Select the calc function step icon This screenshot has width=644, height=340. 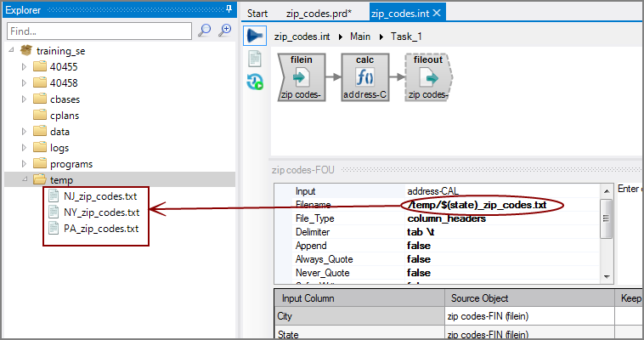(365, 77)
